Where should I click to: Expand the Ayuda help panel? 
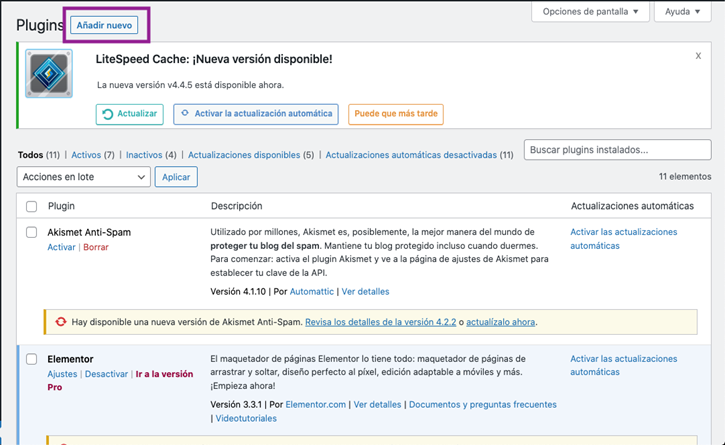[x=680, y=12]
